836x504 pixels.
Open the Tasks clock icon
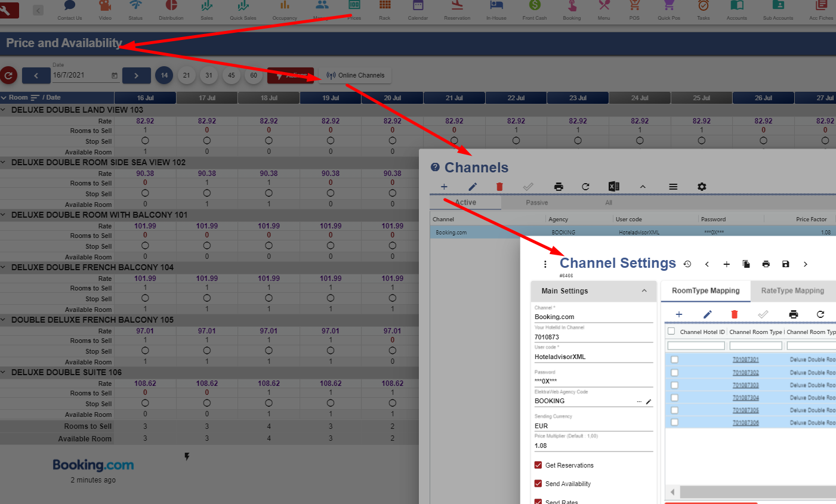(704, 6)
